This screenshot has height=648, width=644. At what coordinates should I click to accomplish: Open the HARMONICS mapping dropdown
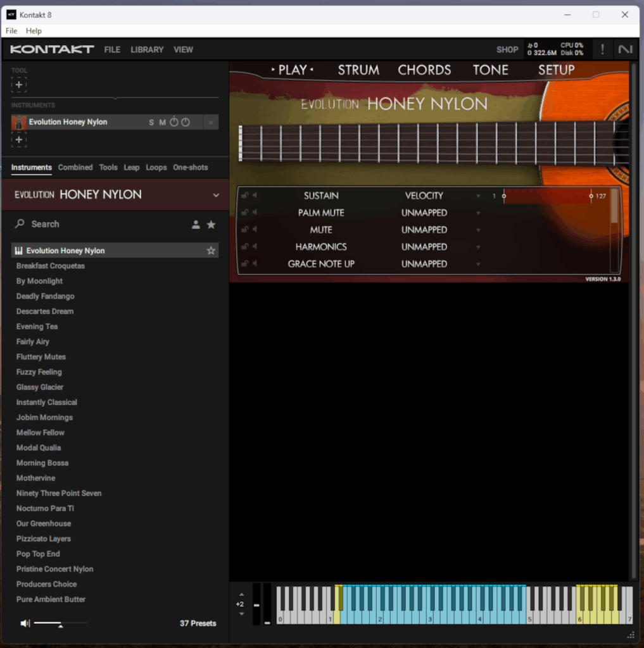(478, 247)
